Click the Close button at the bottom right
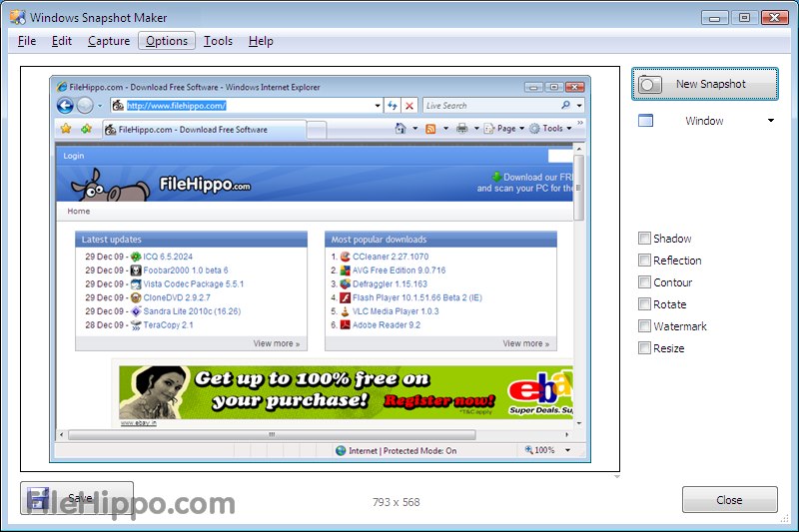This screenshot has height=532, width=799. (730, 500)
